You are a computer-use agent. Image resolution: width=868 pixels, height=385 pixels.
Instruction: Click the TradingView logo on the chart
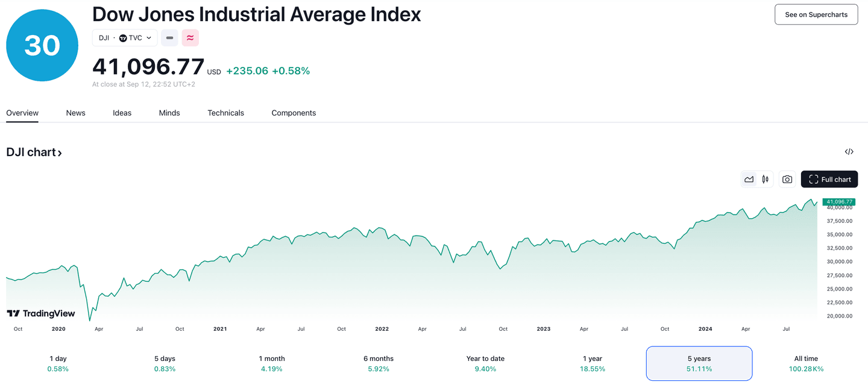pyautogui.click(x=41, y=313)
